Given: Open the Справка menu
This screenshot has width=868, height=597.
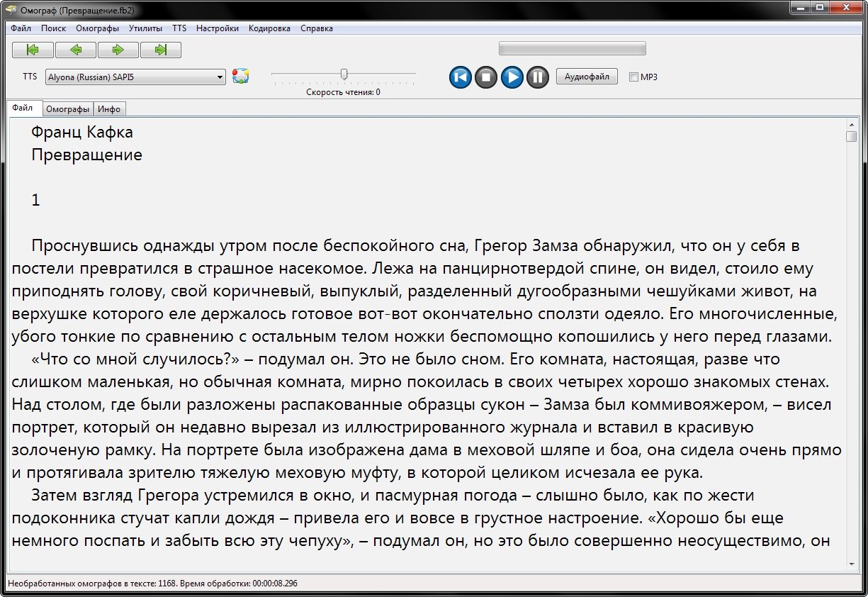Looking at the screenshot, I should (317, 28).
